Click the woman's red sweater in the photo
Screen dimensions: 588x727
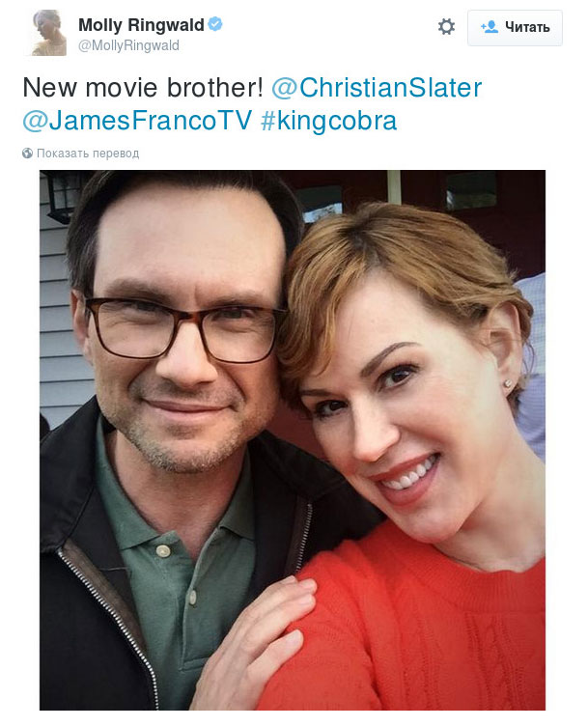(x=434, y=618)
